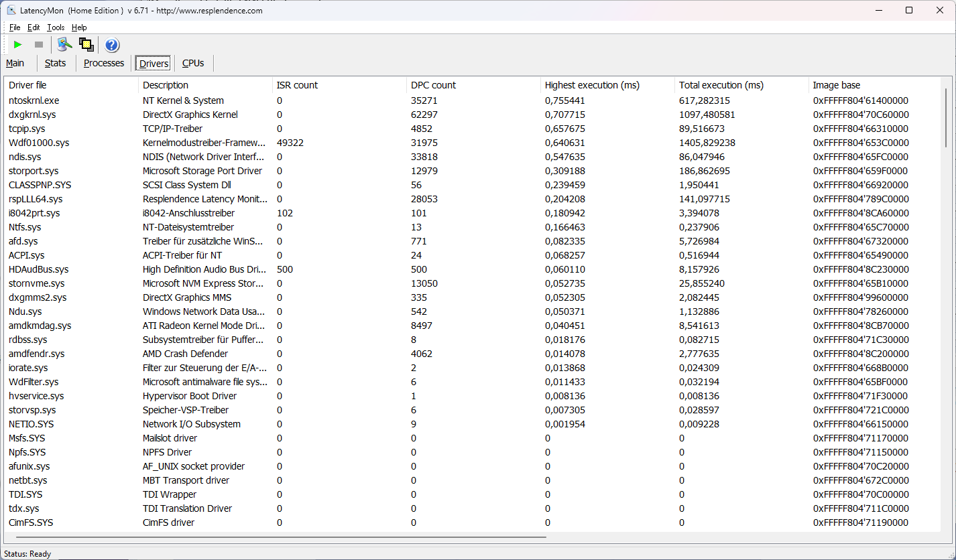The height and width of the screenshot is (560, 956).
Task: Click the ISR count value 49322
Action: [290, 143]
